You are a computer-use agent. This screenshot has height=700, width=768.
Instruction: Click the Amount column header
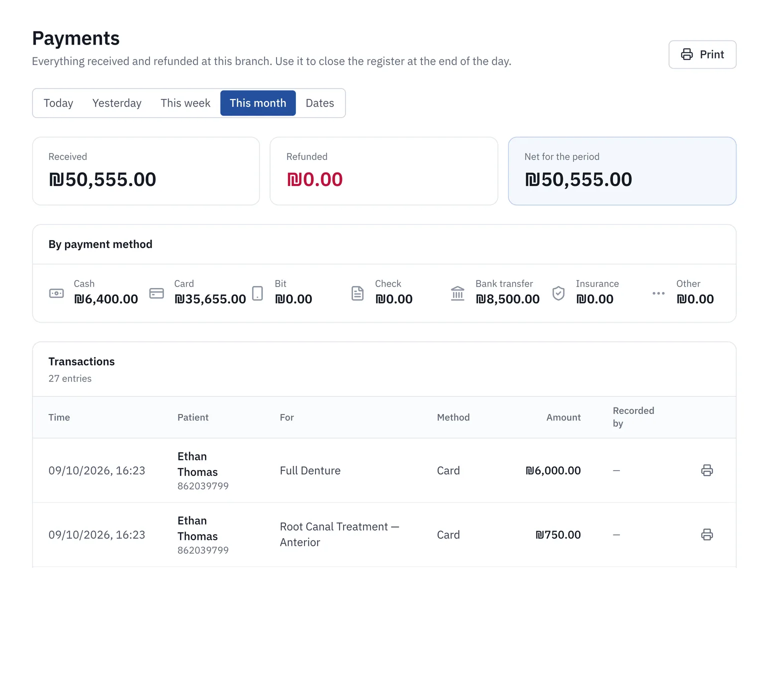(563, 417)
